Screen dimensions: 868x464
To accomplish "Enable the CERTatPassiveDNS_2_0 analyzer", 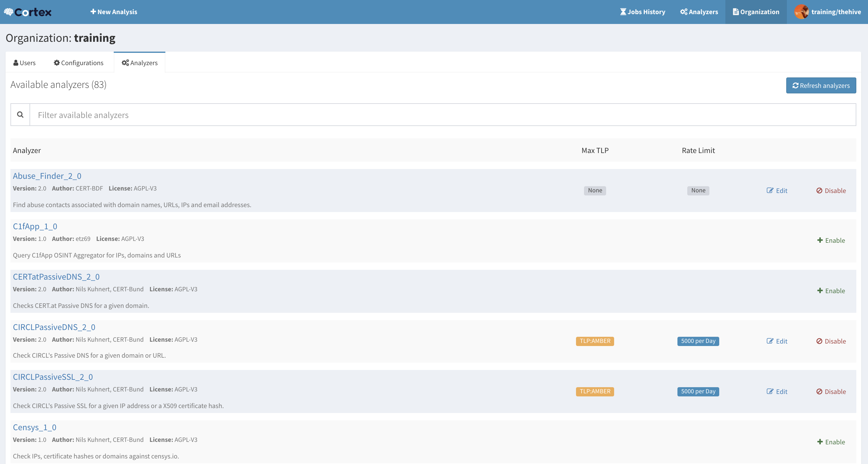I will coord(831,290).
